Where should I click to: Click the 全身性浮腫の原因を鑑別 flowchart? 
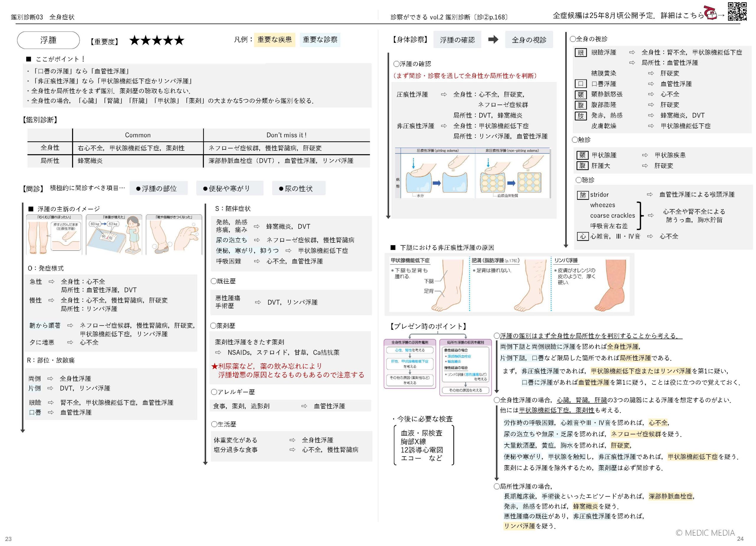pyautogui.click(x=410, y=364)
